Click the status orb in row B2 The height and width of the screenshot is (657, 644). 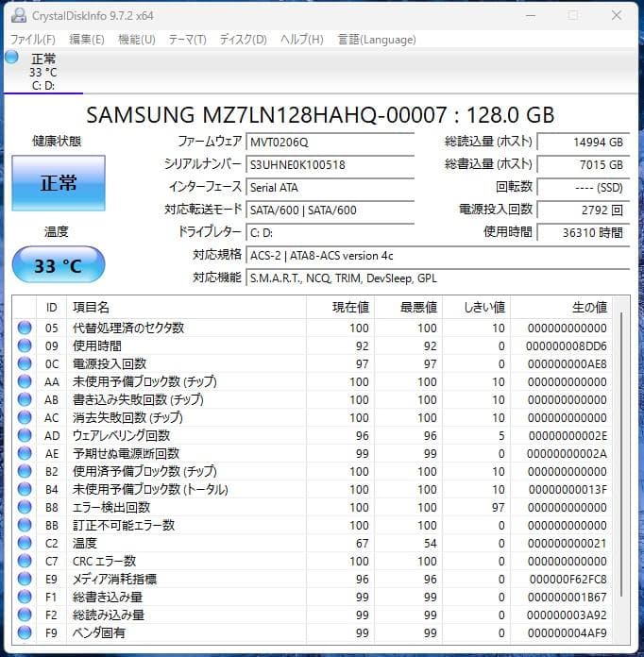point(25,471)
